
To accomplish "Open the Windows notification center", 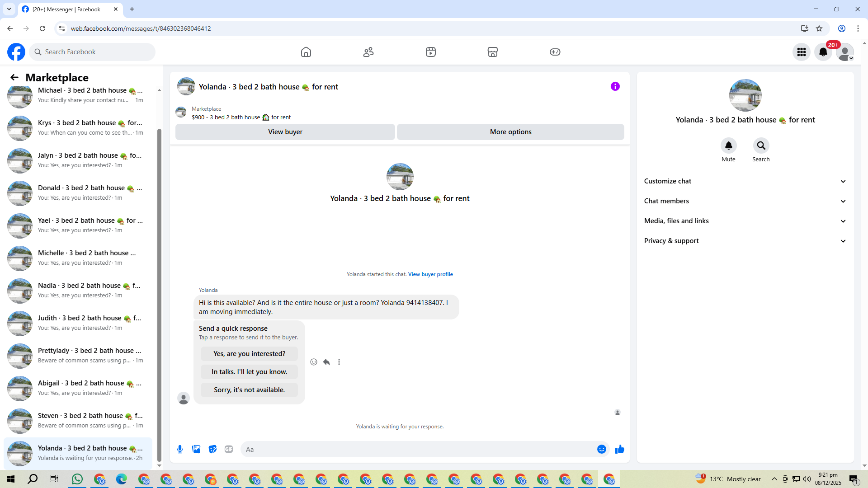I will [x=854, y=479].
